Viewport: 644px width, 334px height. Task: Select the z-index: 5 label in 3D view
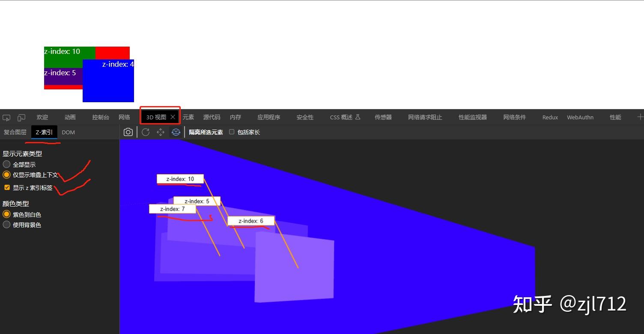point(197,201)
